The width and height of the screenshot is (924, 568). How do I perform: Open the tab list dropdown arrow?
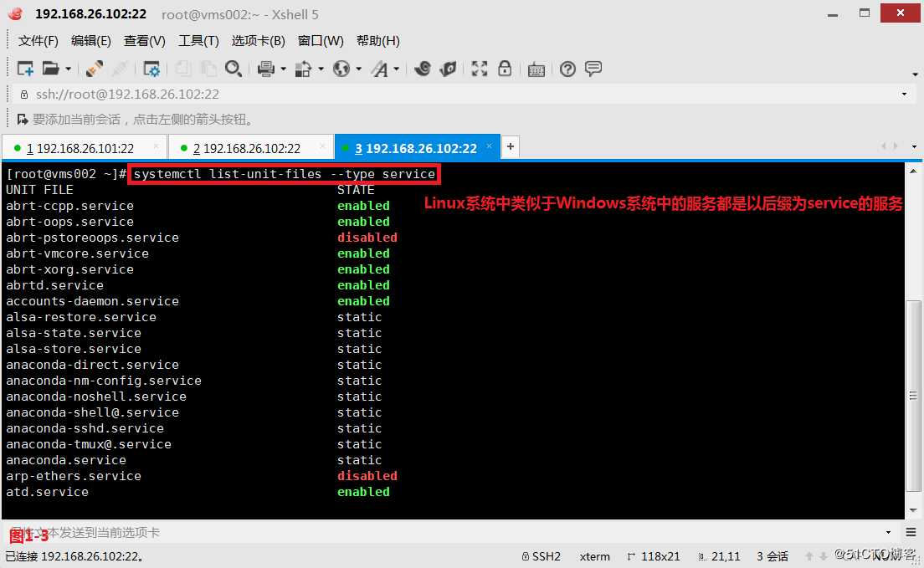pyautogui.click(x=914, y=146)
